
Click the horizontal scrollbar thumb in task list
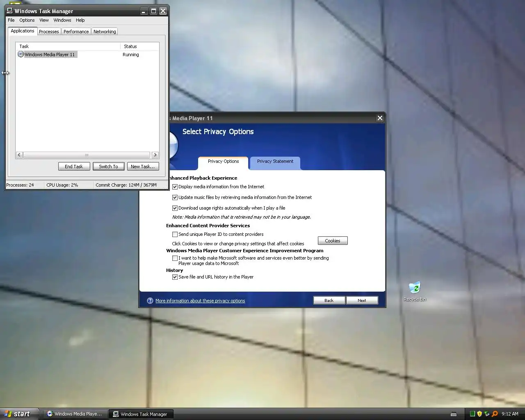(87, 155)
